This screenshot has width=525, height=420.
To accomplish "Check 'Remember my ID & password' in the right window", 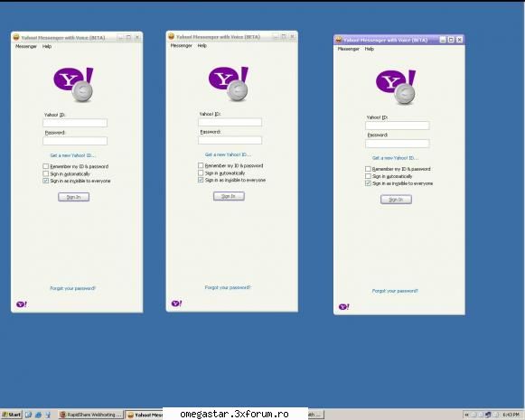I will [368, 169].
